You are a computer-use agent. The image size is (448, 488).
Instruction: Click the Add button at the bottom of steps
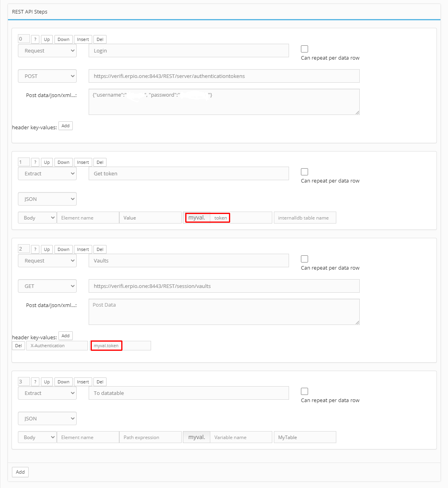tap(20, 472)
